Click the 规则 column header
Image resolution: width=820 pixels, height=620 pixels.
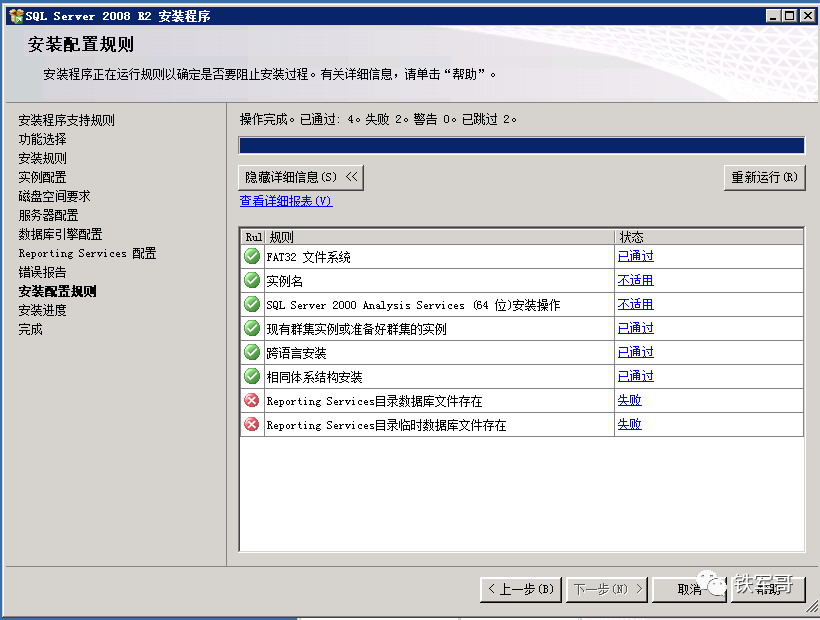pyautogui.click(x=440, y=237)
